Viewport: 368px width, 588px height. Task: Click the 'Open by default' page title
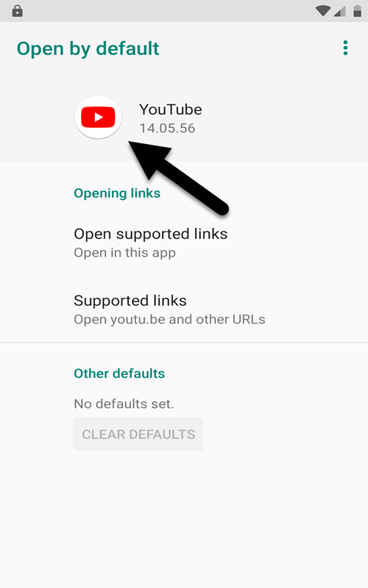(88, 49)
